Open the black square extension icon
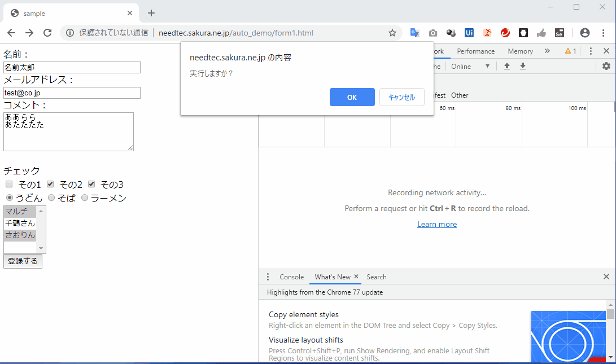 tap(523, 33)
